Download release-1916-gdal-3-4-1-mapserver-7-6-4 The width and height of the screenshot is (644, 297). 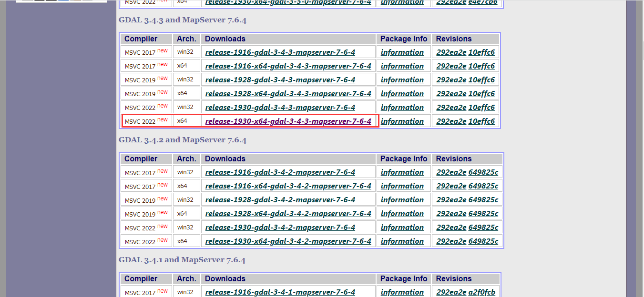[280, 292]
